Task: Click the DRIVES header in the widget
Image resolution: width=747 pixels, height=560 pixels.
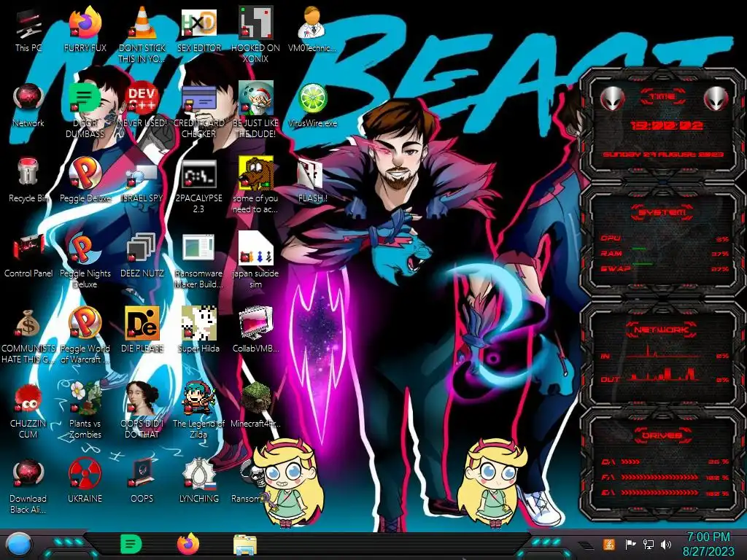Action: coord(662,435)
